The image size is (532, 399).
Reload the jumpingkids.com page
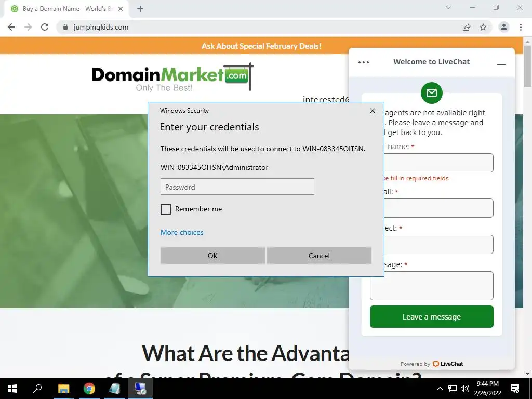click(45, 27)
